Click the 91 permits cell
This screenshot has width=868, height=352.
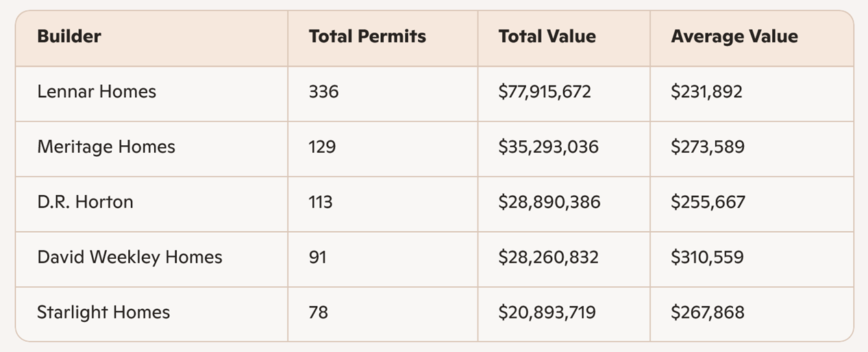coord(318,257)
